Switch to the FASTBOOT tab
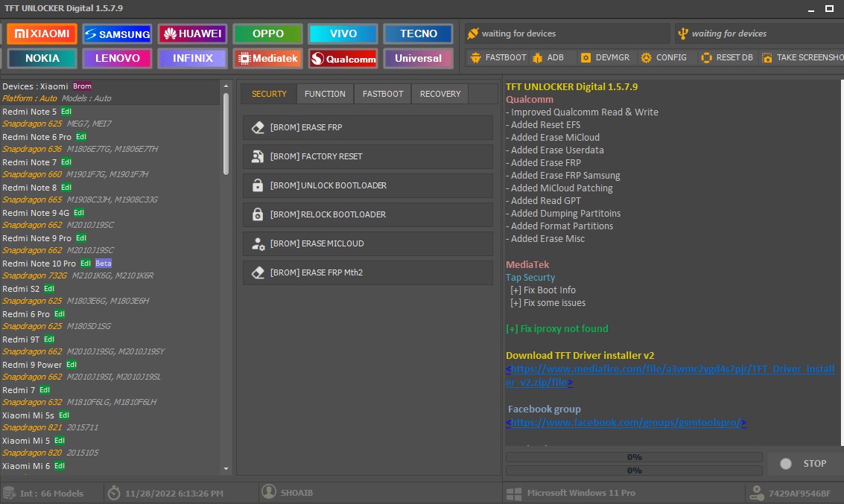This screenshot has height=504, width=844. pyautogui.click(x=383, y=94)
